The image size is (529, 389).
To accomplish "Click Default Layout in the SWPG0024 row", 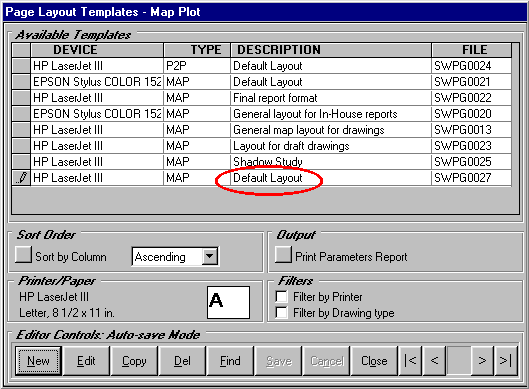I will [331, 66].
